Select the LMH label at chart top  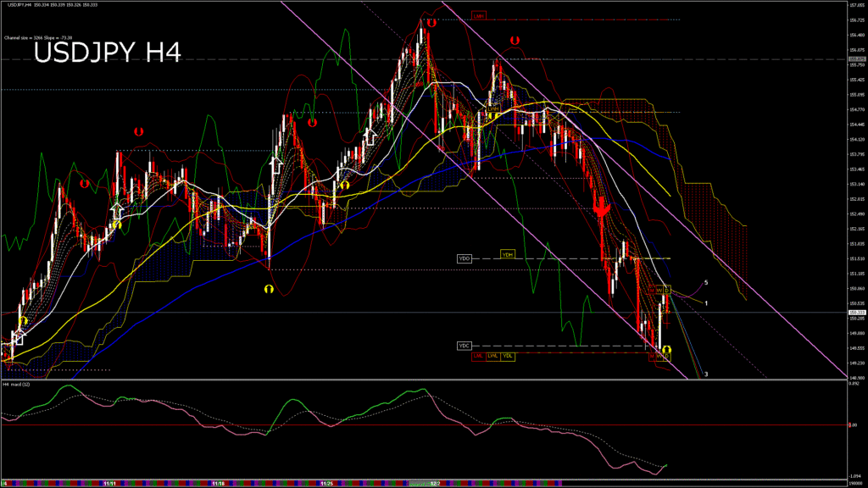[480, 15]
